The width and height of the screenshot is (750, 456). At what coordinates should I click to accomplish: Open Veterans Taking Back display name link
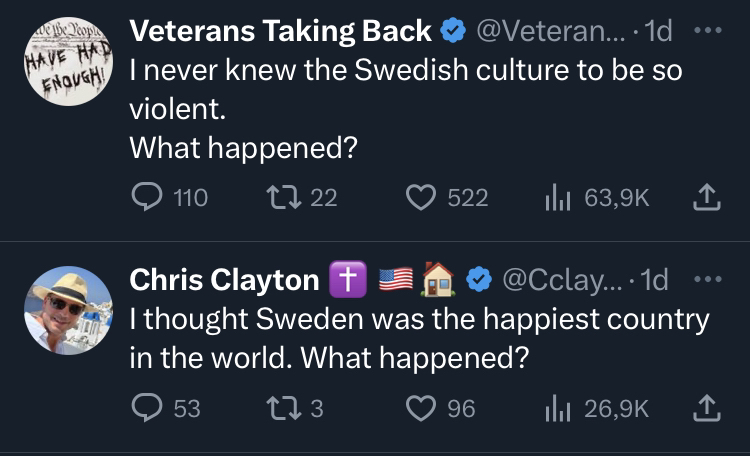pyautogui.click(x=282, y=32)
